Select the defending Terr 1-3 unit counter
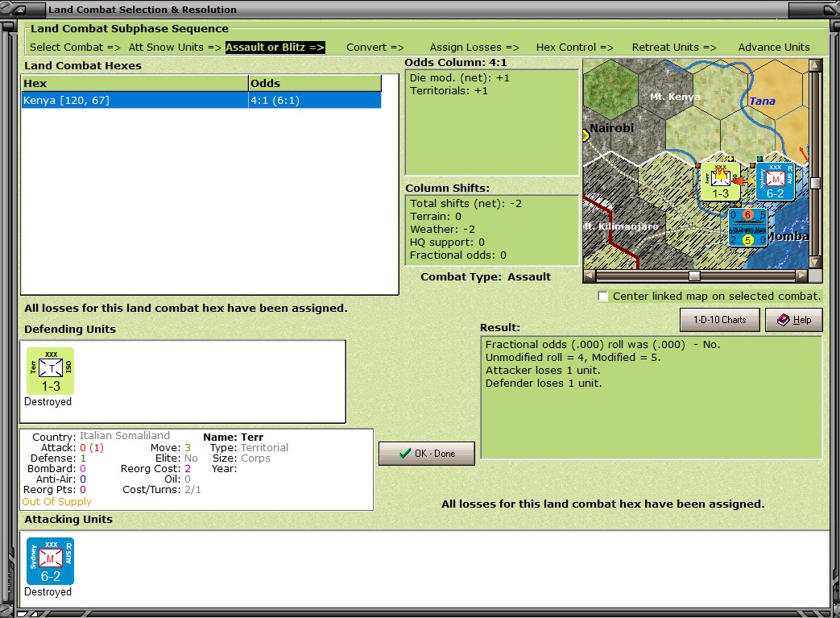This screenshot has height=618, width=840. click(51, 371)
